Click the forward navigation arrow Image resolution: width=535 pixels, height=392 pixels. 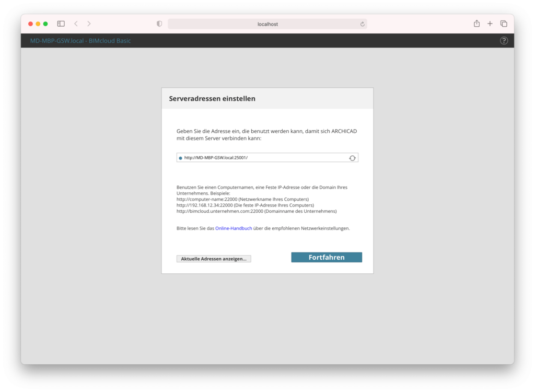89,24
